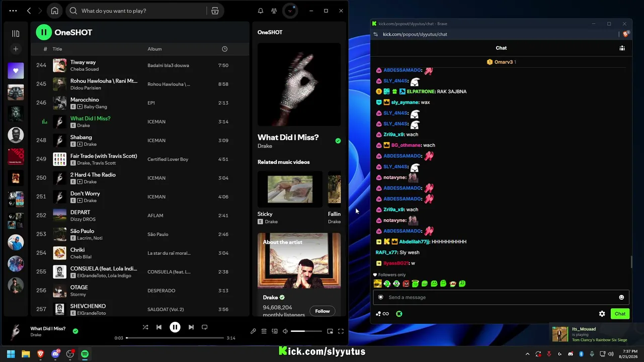Open Brave Shields icon in Kick window
The image size is (644, 362).
click(625, 34)
